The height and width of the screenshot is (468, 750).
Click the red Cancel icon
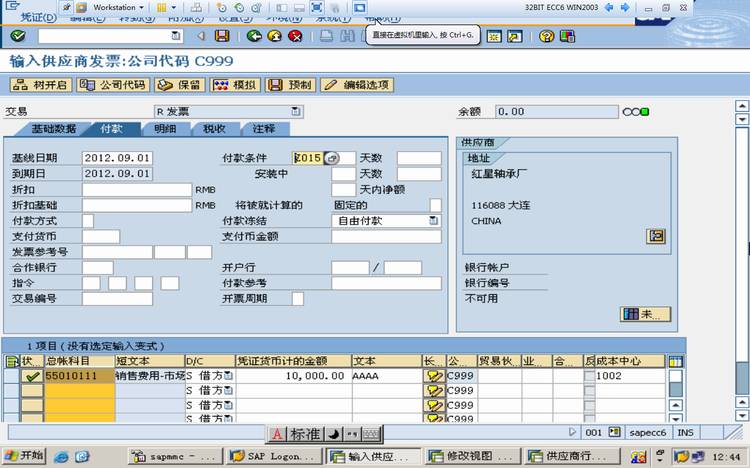(x=295, y=36)
